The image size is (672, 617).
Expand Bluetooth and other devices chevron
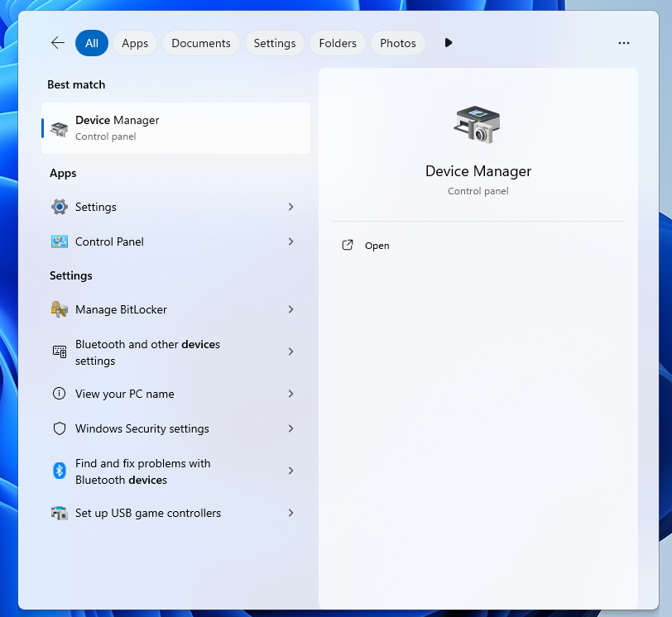coord(291,352)
